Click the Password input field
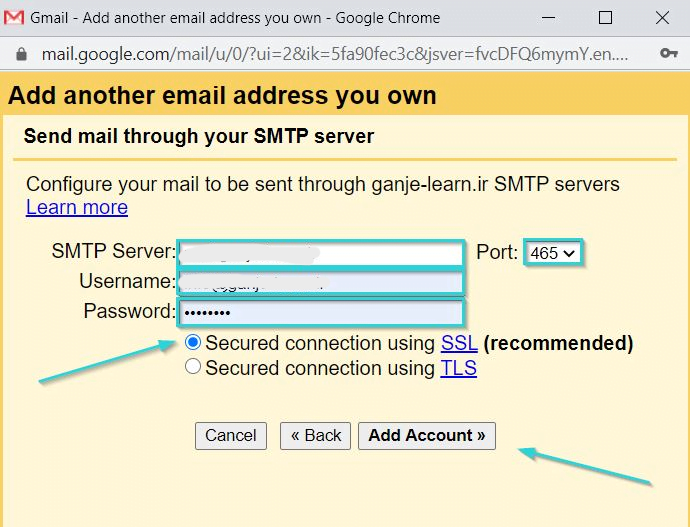690x527 pixels. click(320, 312)
